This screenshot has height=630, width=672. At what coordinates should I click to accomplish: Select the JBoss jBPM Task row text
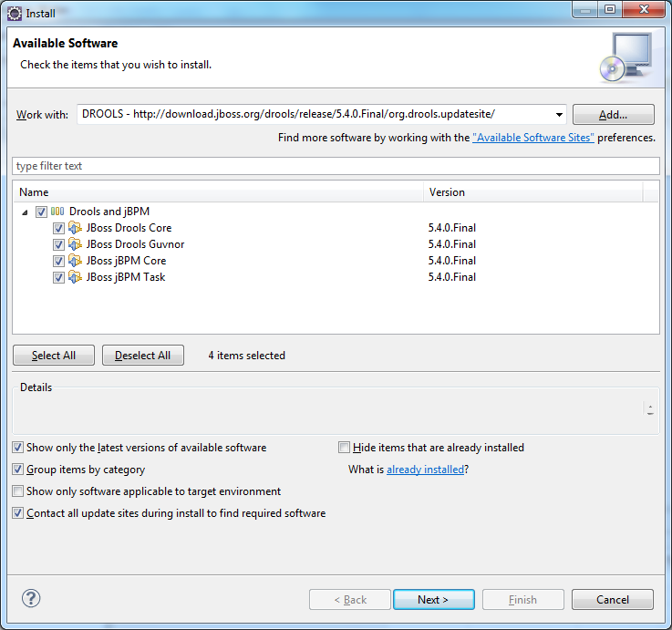tap(126, 277)
